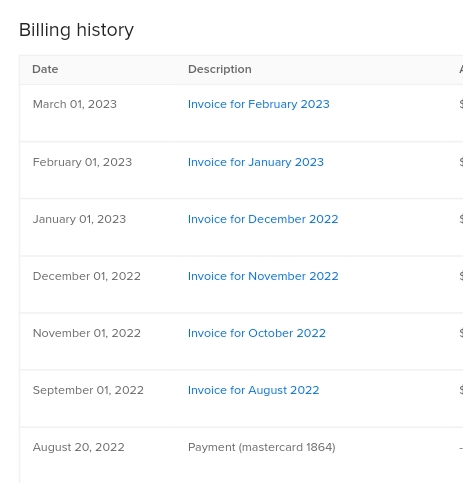Viewport: 463px width, 483px height.
Task: Select the August 20, 2022 date cell
Action: [79, 447]
